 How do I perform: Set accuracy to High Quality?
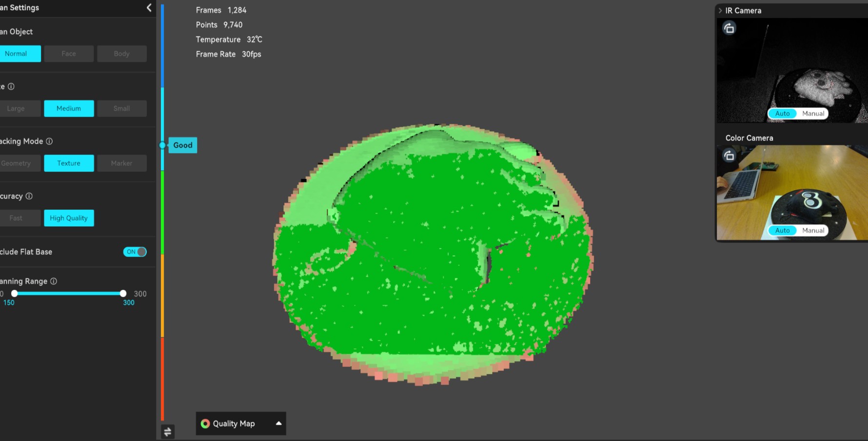coord(69,218)
